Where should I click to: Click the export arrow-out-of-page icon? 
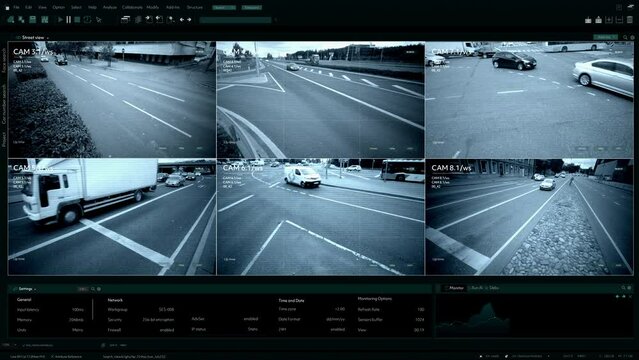[160, 20]
